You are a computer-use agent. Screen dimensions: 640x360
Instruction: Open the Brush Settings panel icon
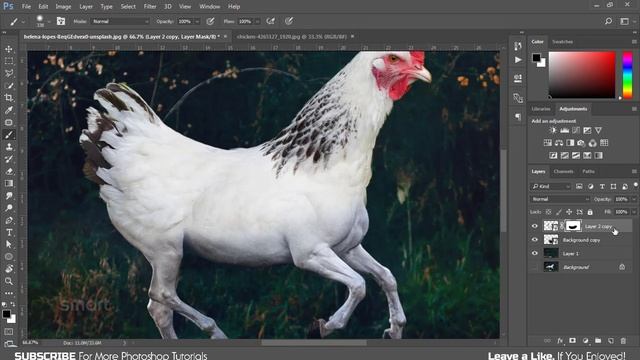click(61, 21)
